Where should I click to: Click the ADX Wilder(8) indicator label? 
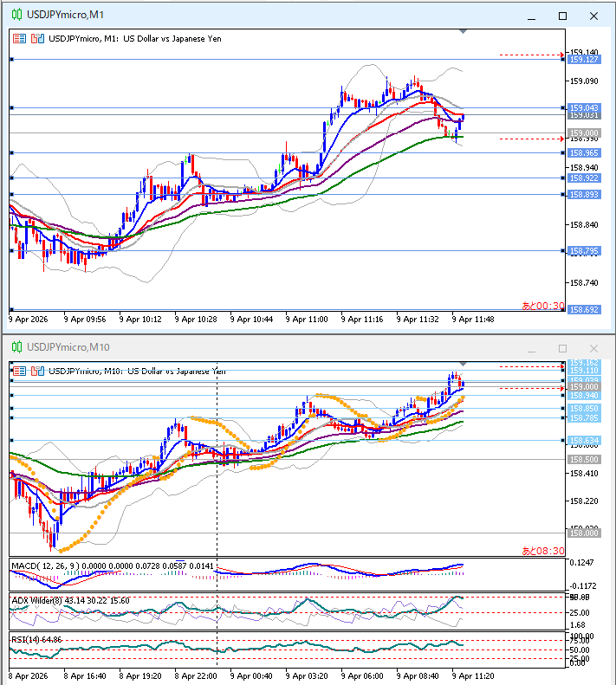(36, 601)
